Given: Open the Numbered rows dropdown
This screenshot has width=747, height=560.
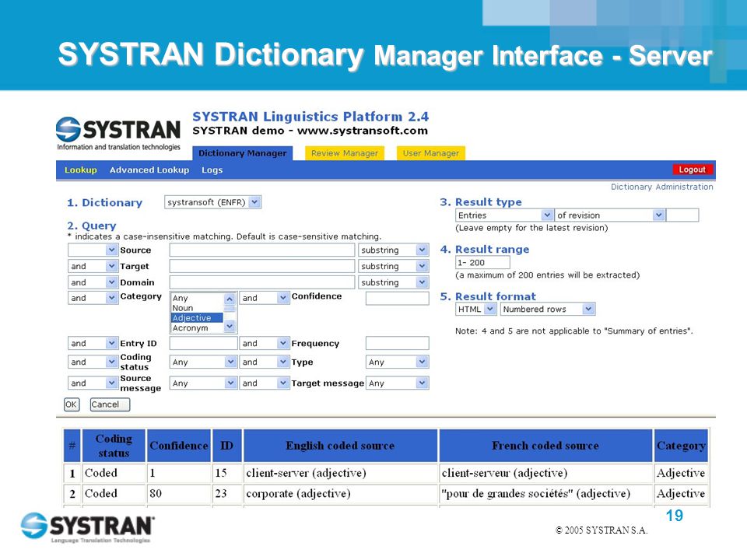Looking at the screenshot, I should (547, 309).
